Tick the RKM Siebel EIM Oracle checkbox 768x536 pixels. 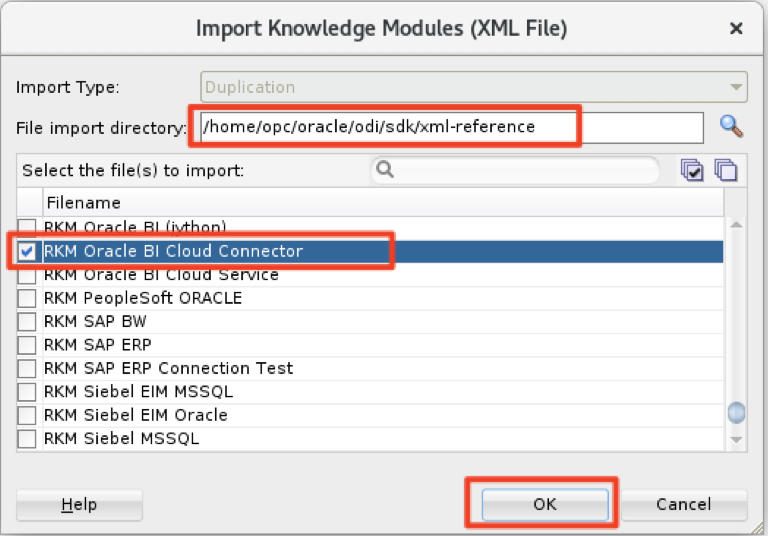(x=27, y=415)
